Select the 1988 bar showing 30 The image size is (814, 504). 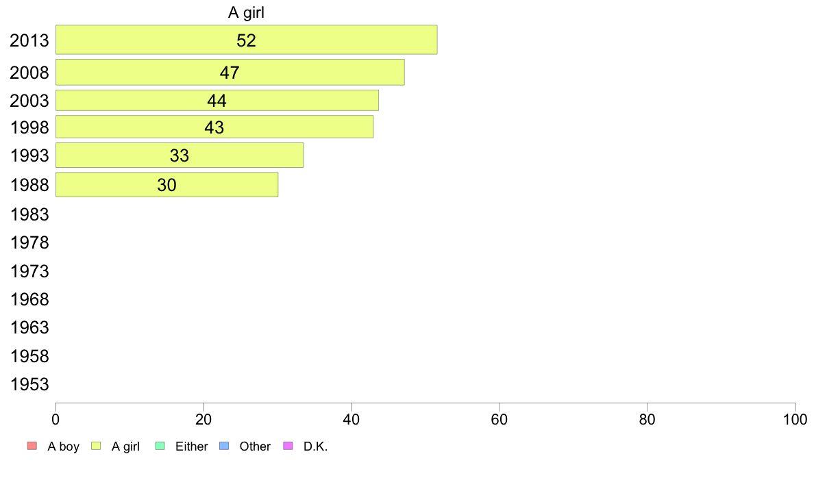(x=167, y=185)
